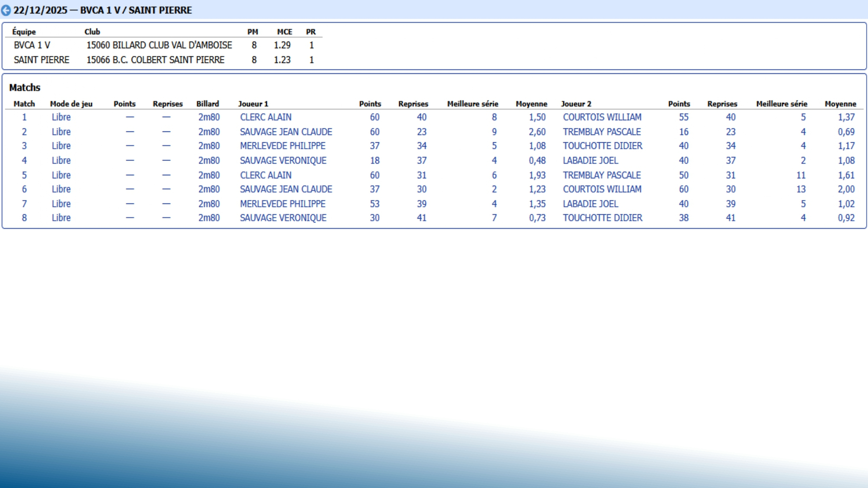Image resolution: width=868 pixels, height=488 pixels.
Task: Open TOUCHOTTE DIDIER in match 8
Action: click(602, 218)
